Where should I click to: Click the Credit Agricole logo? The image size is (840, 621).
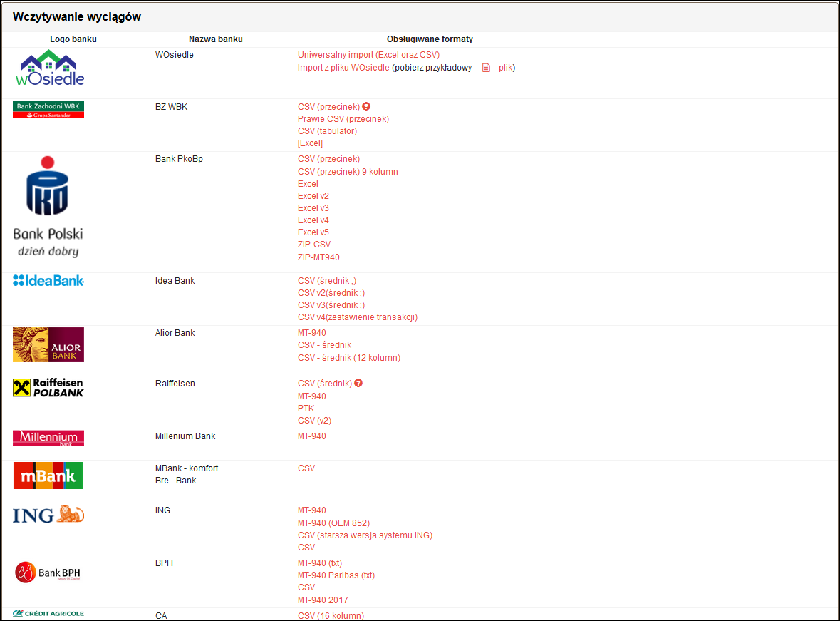(48, 613)
